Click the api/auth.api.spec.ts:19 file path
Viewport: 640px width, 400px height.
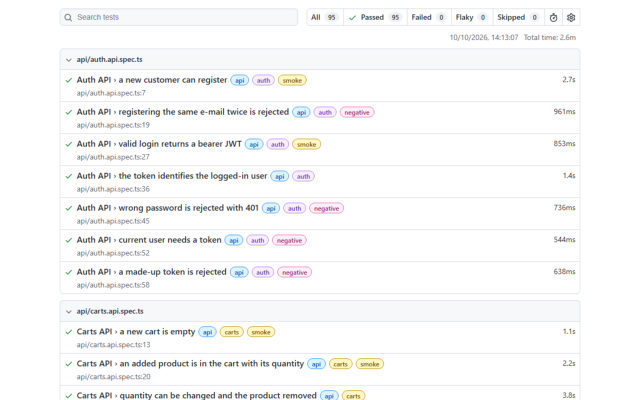(113, 125)
